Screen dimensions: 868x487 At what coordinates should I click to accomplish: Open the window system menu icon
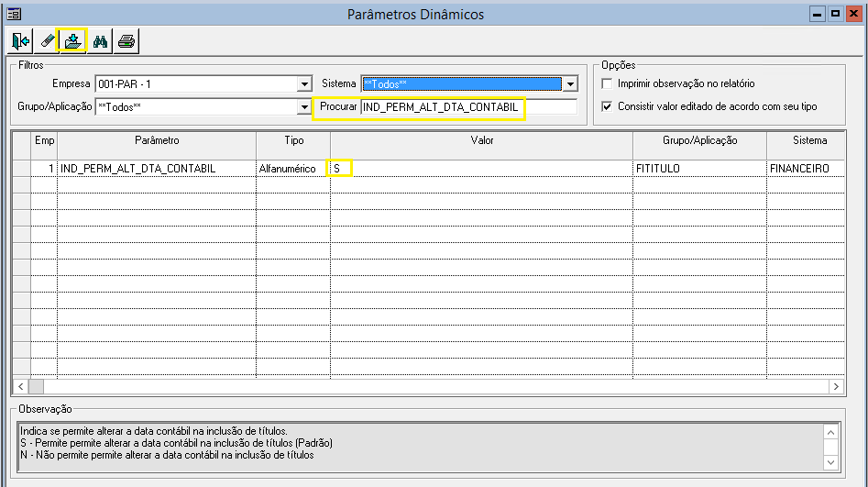pos(14,13)
